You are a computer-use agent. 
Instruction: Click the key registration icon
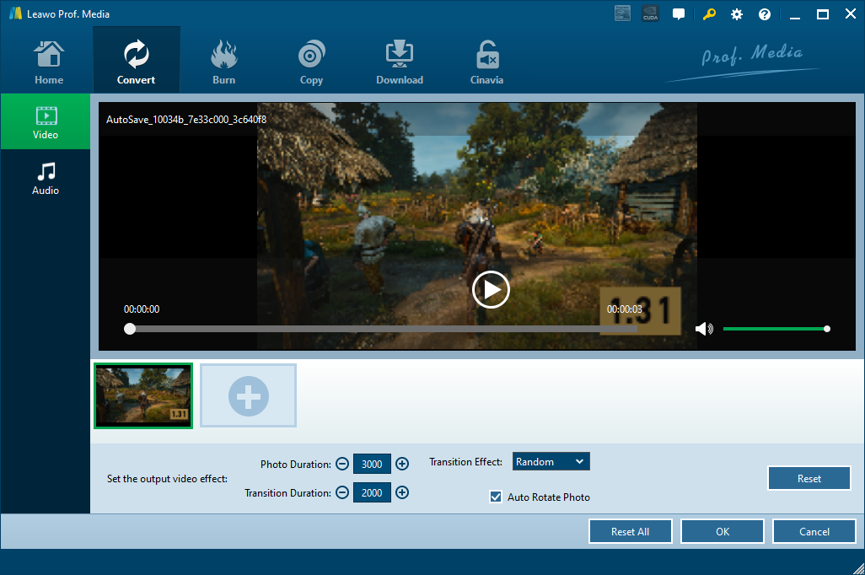[709, 14]
